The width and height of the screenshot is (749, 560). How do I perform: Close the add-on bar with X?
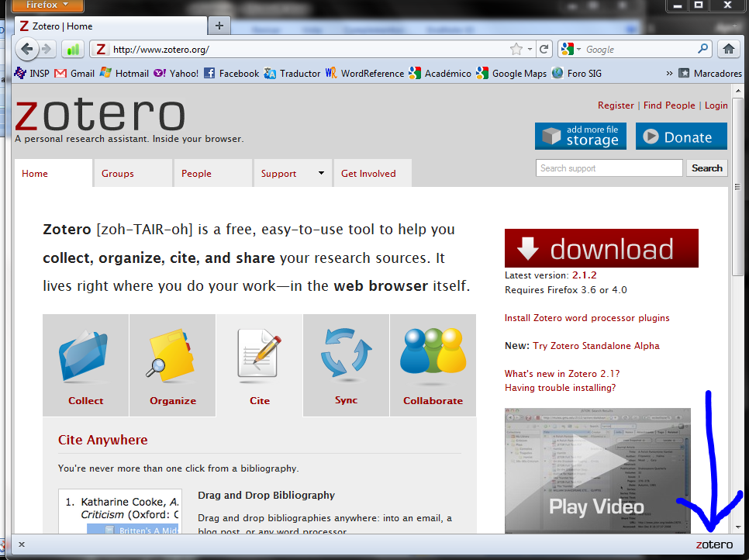[22, 544]
